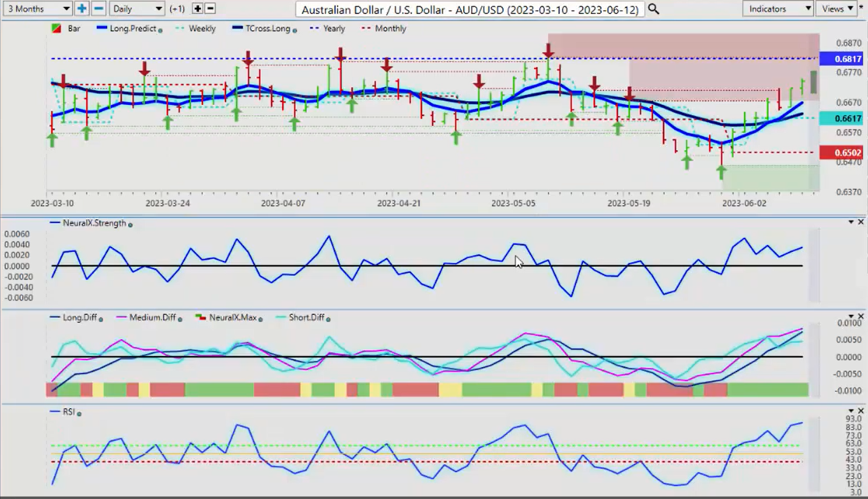Click the 0.6502 monthly price label
The width and height of the screenshot is (868, 499).
841,153
